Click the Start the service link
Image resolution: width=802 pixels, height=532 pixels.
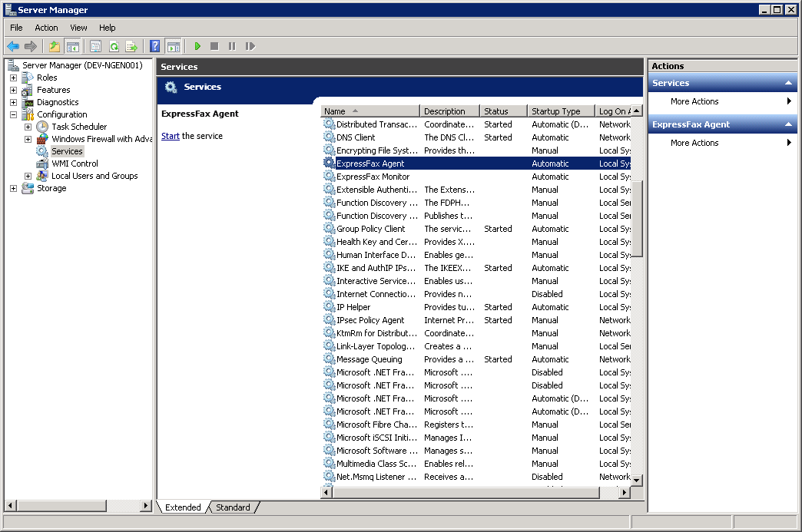[171, 136]
